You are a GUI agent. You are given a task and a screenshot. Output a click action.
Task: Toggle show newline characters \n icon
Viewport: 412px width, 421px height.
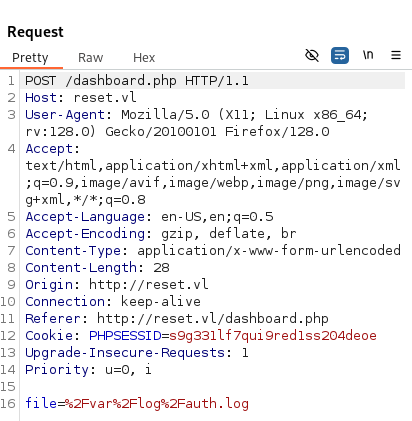coord(368,55)
